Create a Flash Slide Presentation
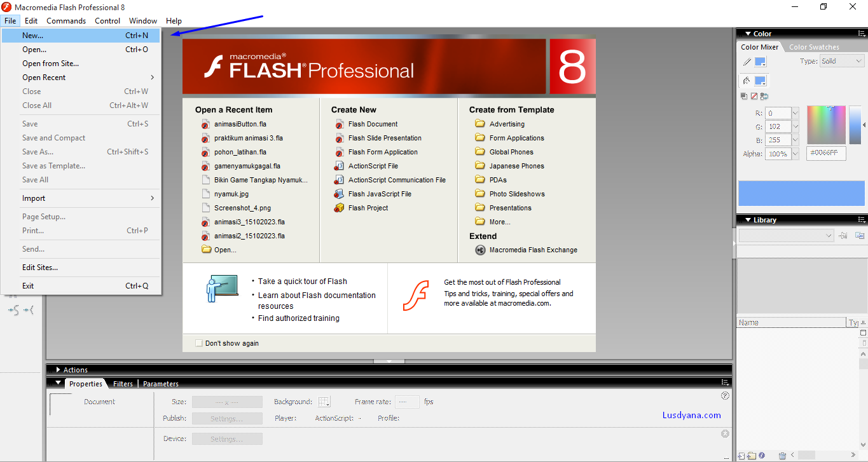This screenshot has height=462, width=868. [378, 138]
